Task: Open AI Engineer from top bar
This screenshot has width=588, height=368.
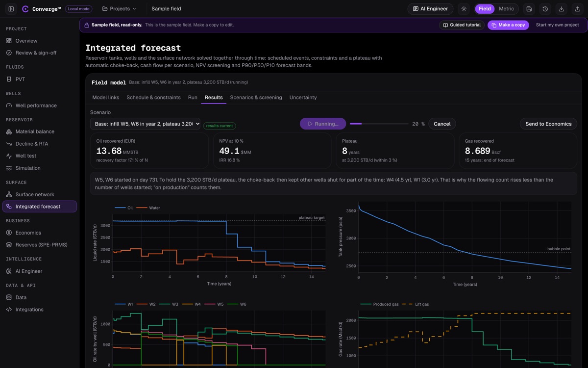Action: point(431,9)
